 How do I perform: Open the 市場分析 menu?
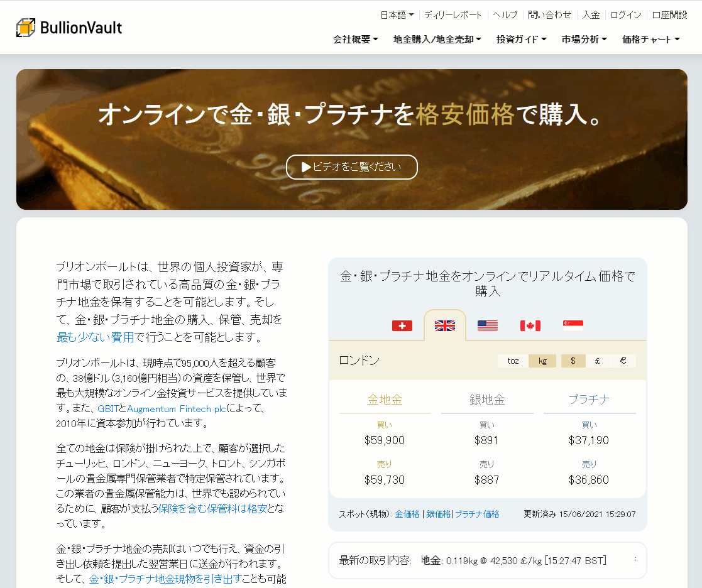[x=584, y=39]
